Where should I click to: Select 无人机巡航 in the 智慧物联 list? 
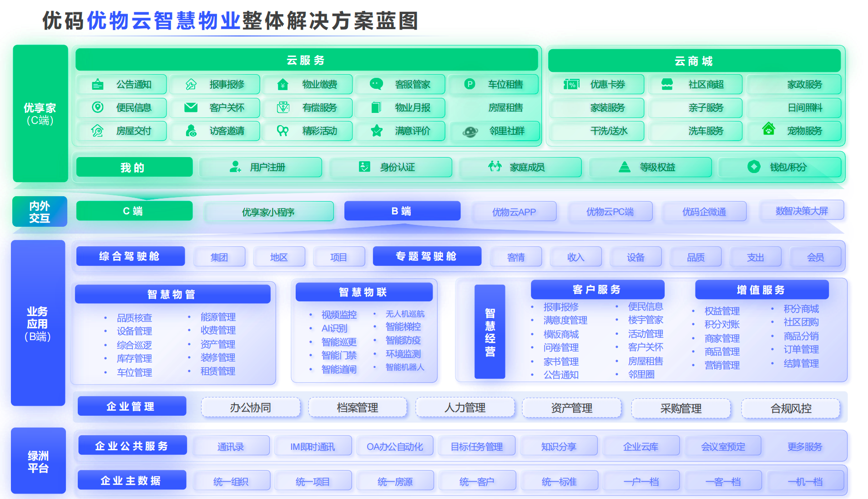point(405,314)
